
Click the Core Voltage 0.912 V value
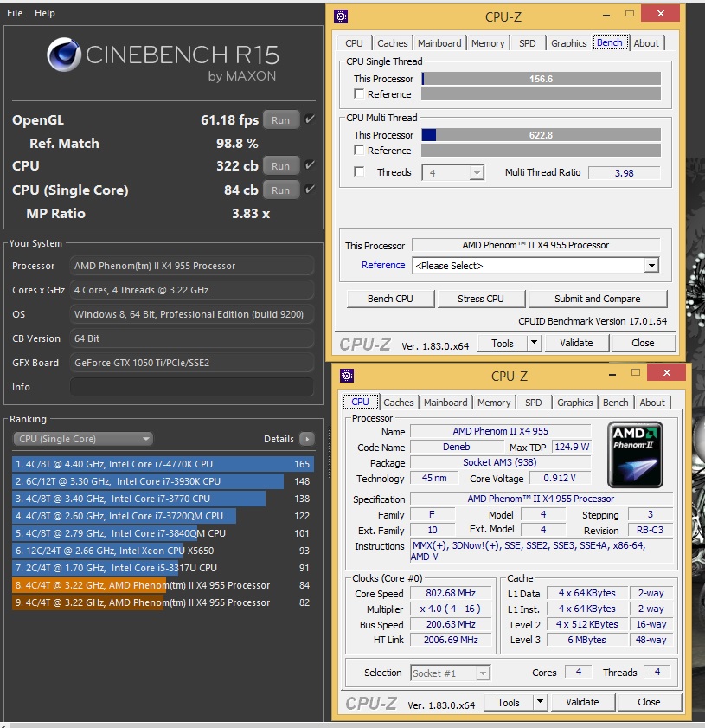(560, 478)
